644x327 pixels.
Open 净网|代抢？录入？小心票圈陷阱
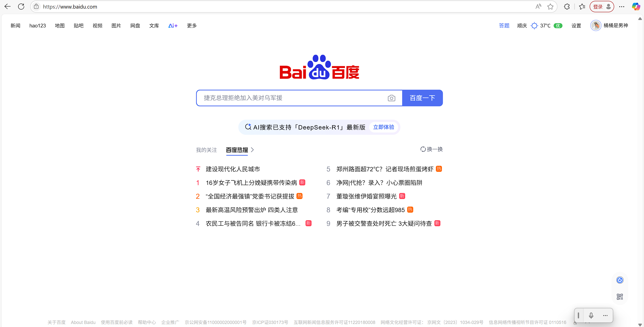[380, 183]
